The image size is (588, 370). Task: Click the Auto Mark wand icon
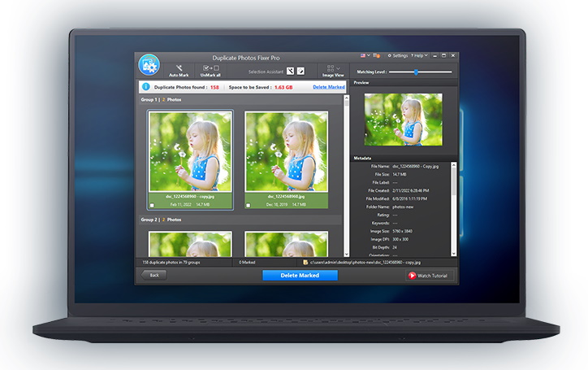coord(179,68)
